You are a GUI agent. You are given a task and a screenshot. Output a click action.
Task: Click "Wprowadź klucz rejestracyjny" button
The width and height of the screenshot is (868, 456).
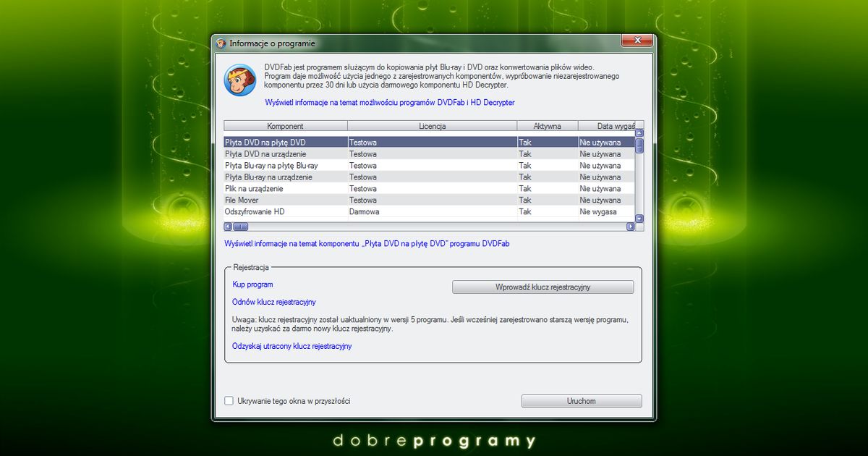coord(542,287)
